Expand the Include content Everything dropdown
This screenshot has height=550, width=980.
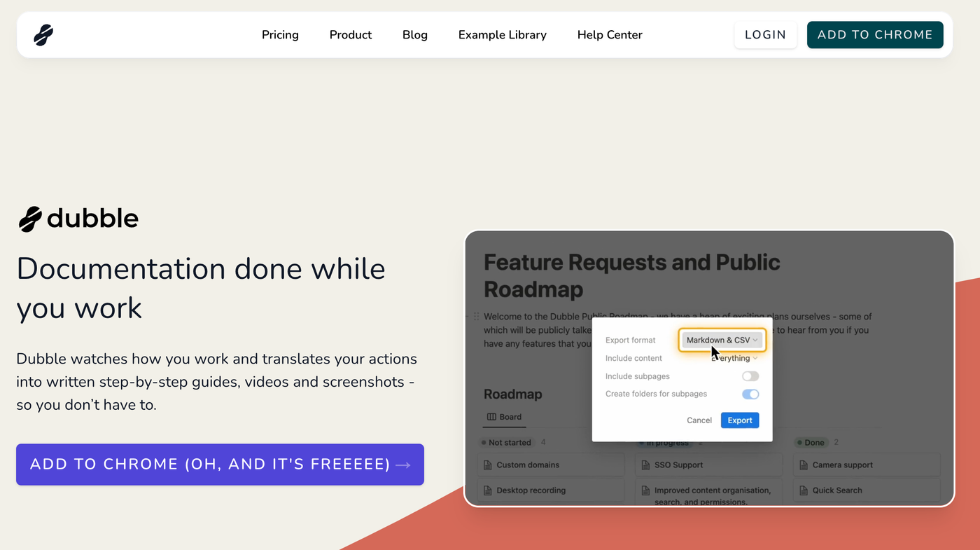point(734,358)
